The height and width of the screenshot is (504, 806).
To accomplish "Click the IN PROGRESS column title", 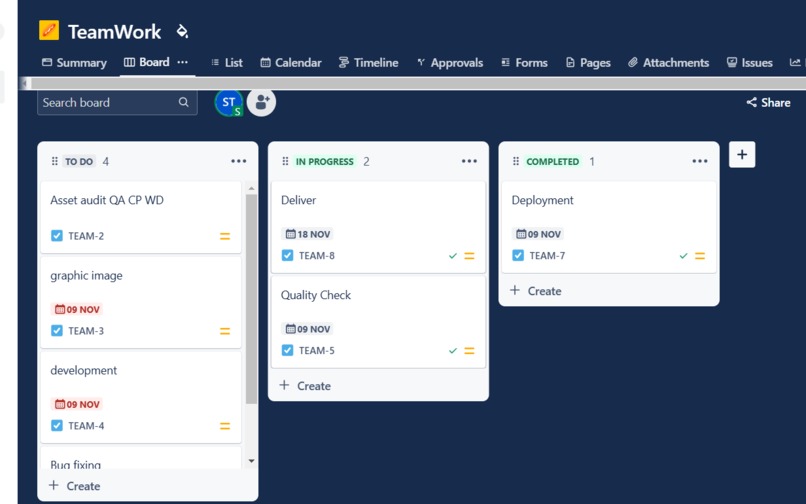I will click(324, 161).
